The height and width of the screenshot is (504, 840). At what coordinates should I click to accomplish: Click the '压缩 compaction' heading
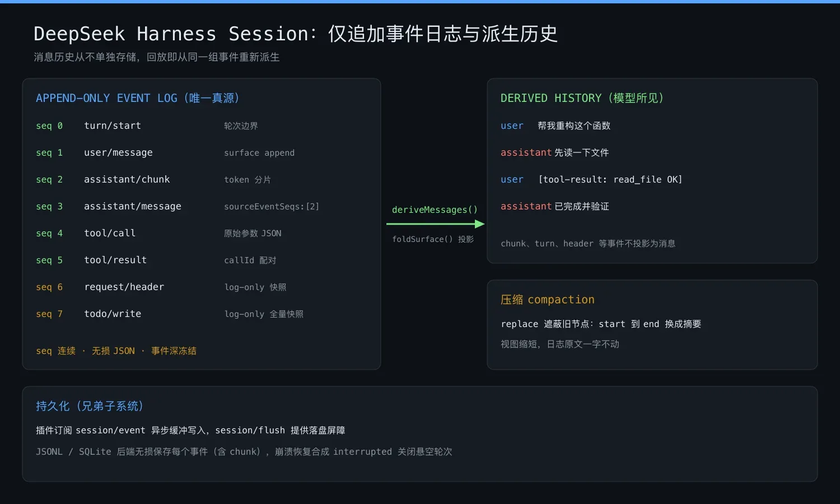click(548, 300)
